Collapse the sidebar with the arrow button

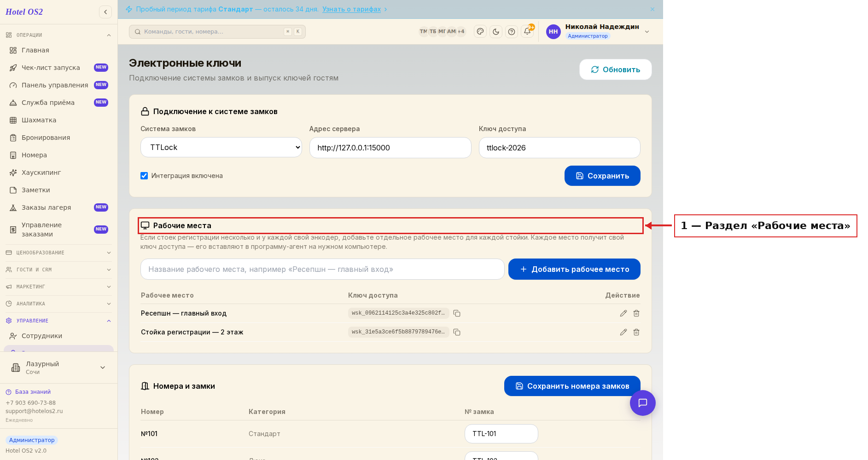pyautogui.click(x=105, y=12)
